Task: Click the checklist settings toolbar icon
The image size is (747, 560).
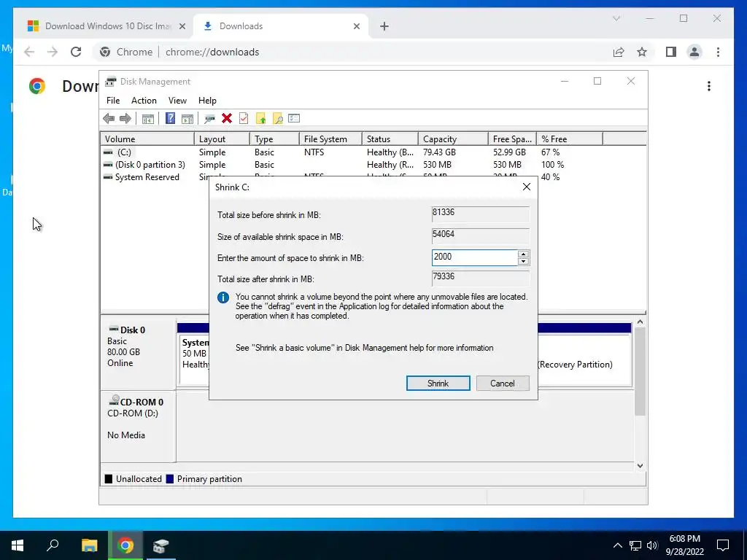Action: (294, 119)
